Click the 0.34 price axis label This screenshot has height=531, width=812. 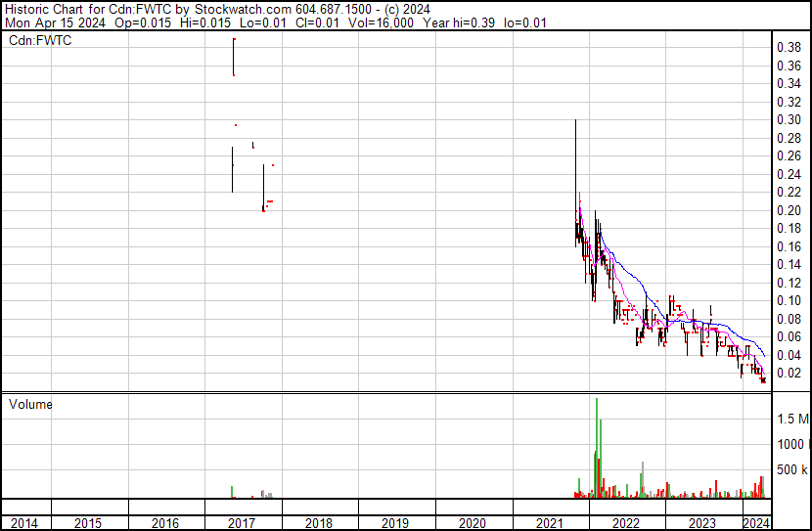click(789, 83)
